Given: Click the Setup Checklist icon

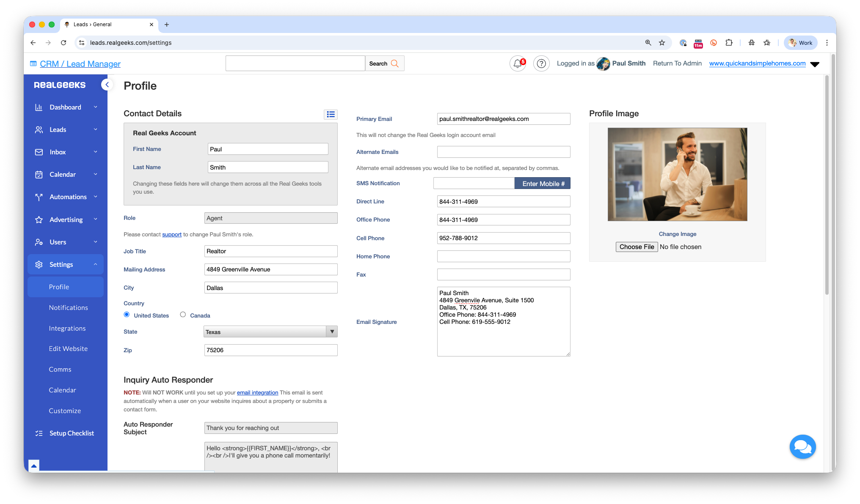Looking at the screenshot, I should click(x=39, y=433).
